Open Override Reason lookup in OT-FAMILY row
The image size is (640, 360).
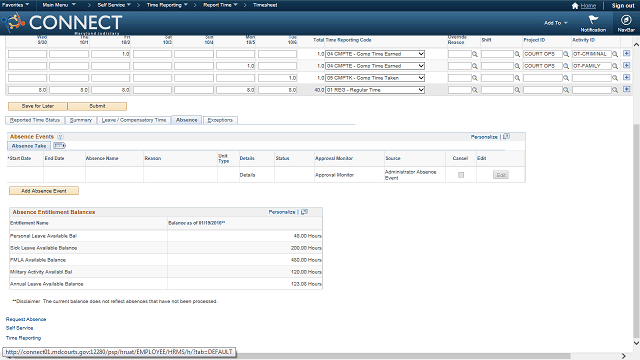pos(475,66)
